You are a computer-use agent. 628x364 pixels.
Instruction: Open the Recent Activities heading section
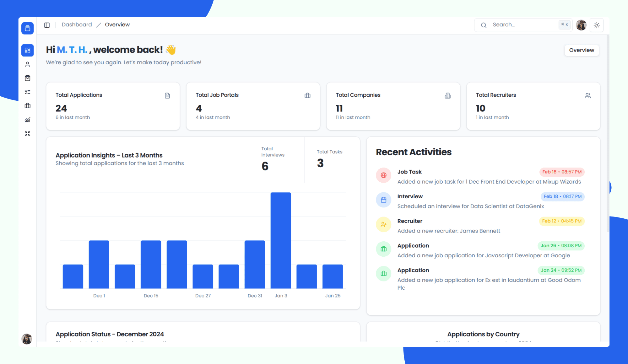(x=413, y=152)
